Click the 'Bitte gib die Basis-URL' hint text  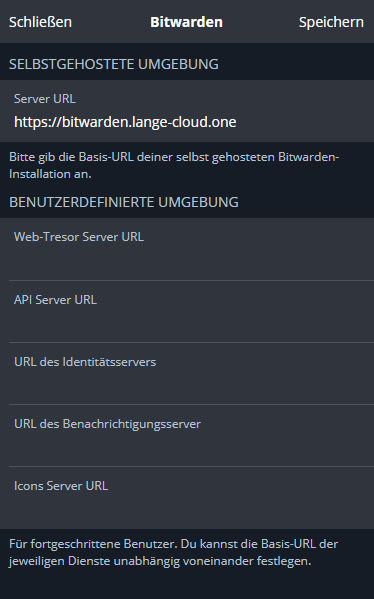pyautogui.click(x=174, y=165)
